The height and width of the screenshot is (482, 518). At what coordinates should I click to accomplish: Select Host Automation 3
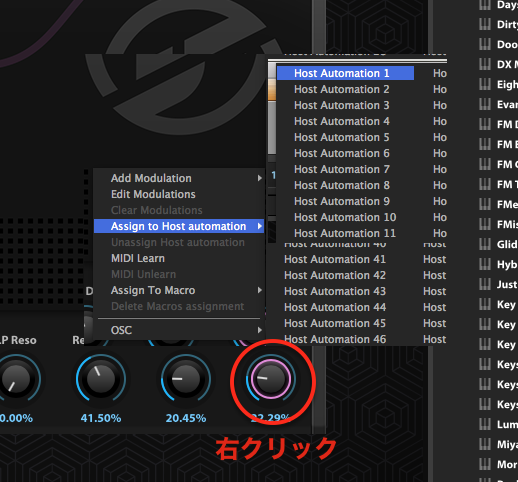[x=342, y=105]
